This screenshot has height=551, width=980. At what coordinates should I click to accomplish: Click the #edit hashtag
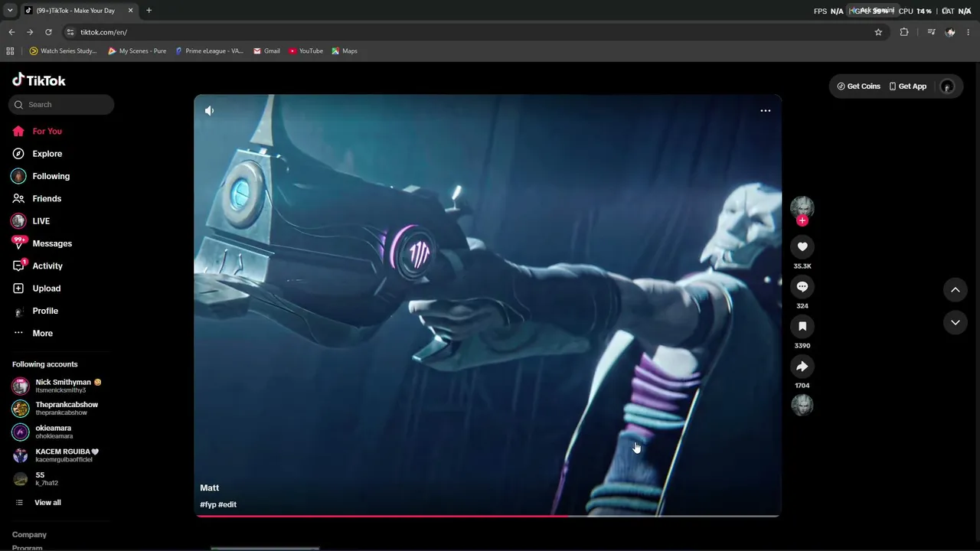coord(227,505)
